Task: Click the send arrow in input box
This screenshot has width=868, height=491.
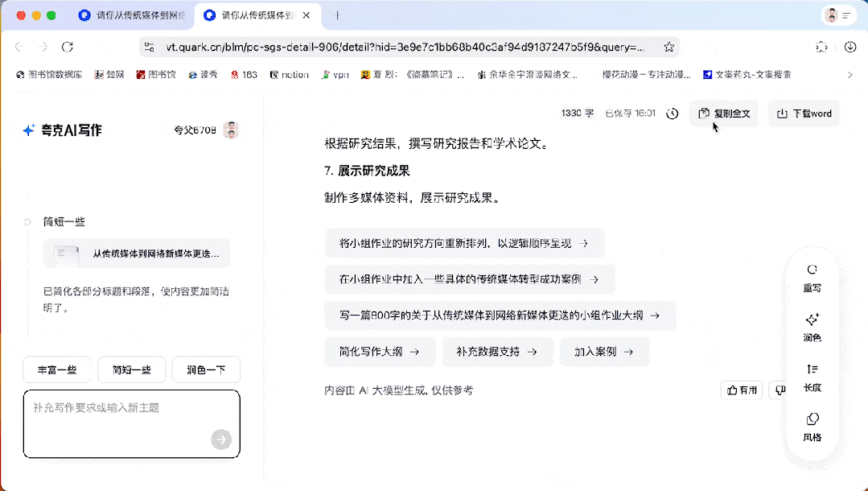Action: [221, 439]
